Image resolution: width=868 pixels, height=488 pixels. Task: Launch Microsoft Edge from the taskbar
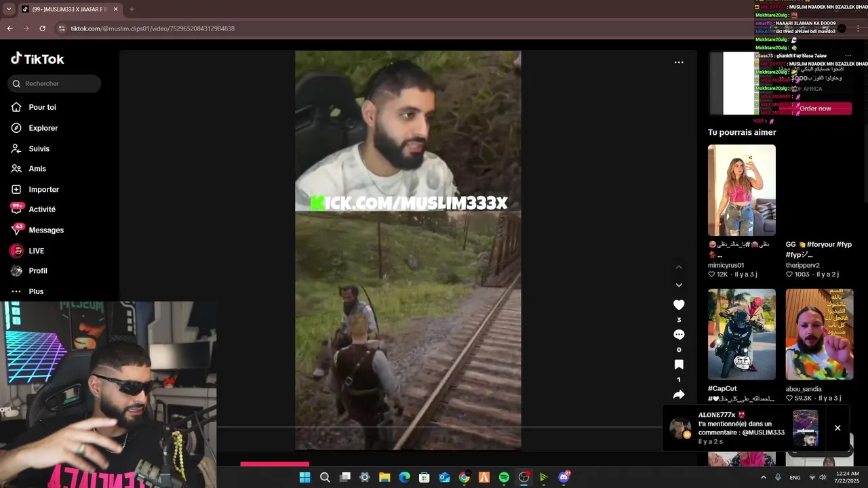pos(404,477)
